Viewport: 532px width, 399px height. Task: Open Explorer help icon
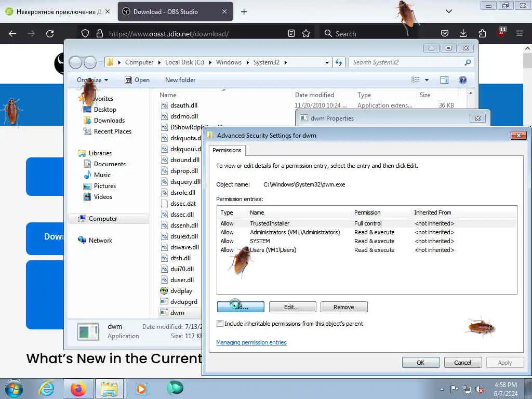coord(462,80)
